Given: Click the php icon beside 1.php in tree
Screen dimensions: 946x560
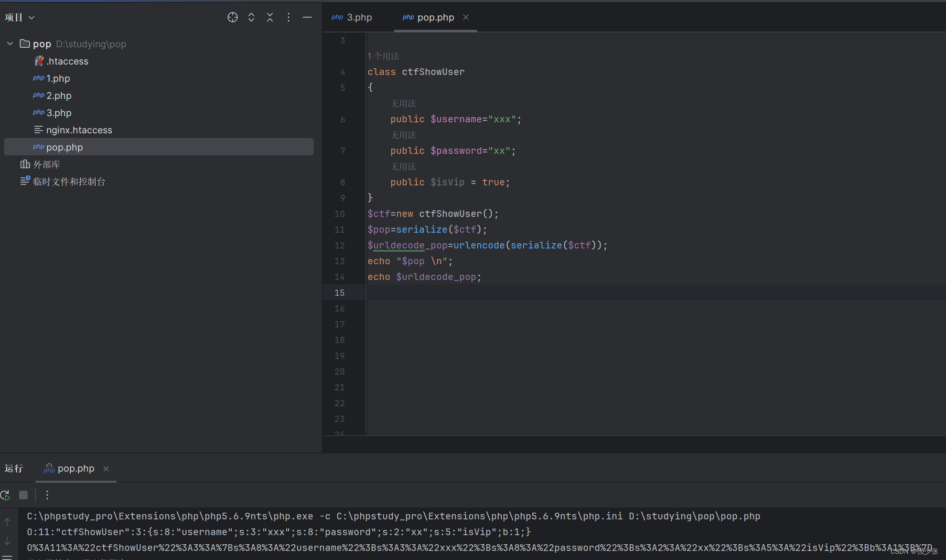Looking at the screenshot, I should tap(38, 77).
